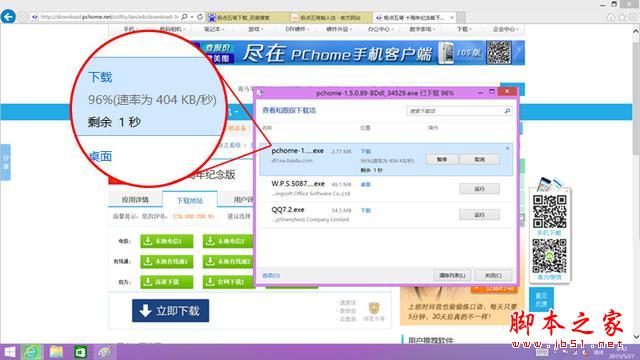Click second green download button in 官方 row
The image size is (640, 360).
[x=228, y=282]
